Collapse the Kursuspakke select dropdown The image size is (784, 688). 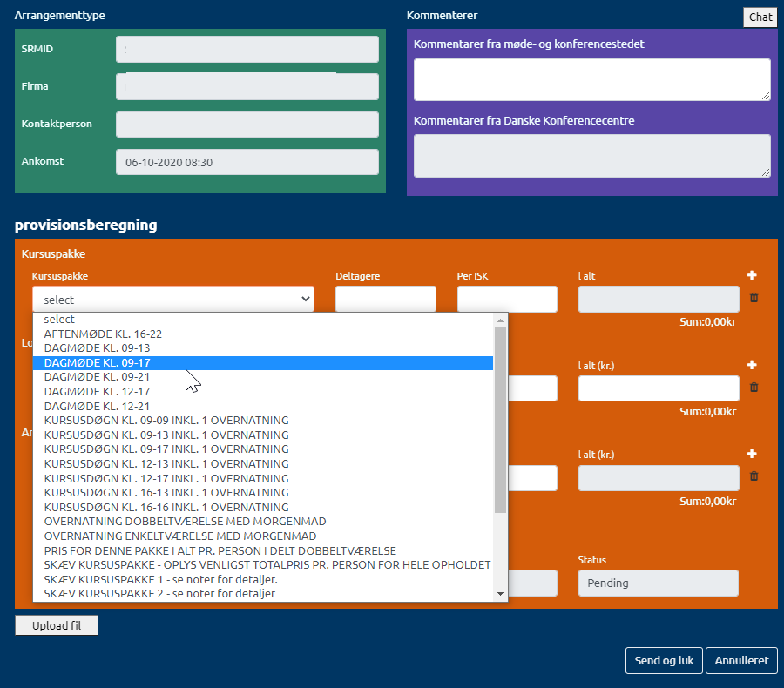(172, 299)
